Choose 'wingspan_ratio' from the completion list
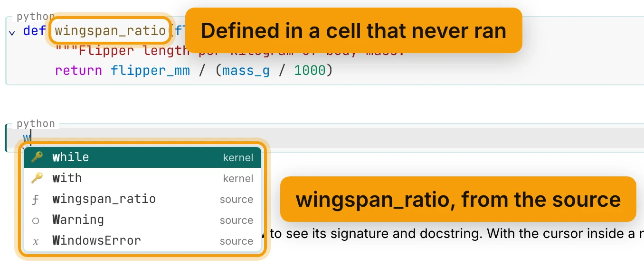 142,199
